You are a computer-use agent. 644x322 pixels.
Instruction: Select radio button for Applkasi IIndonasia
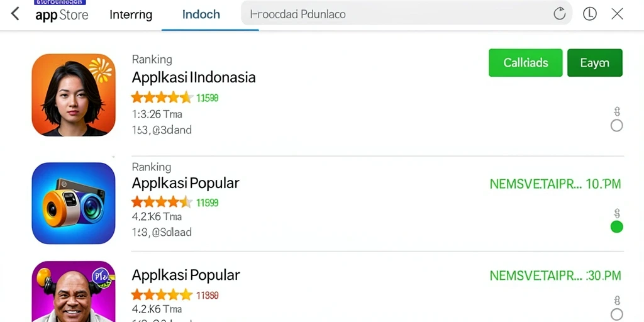click(616, 126)
